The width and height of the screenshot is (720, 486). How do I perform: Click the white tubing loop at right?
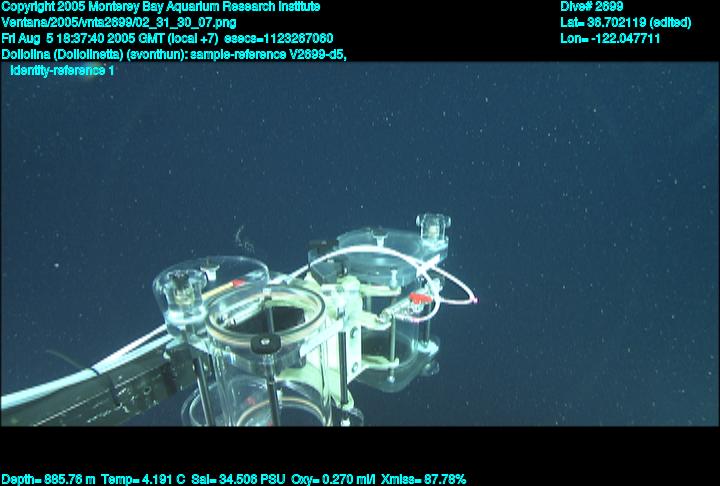pos(462,290)
